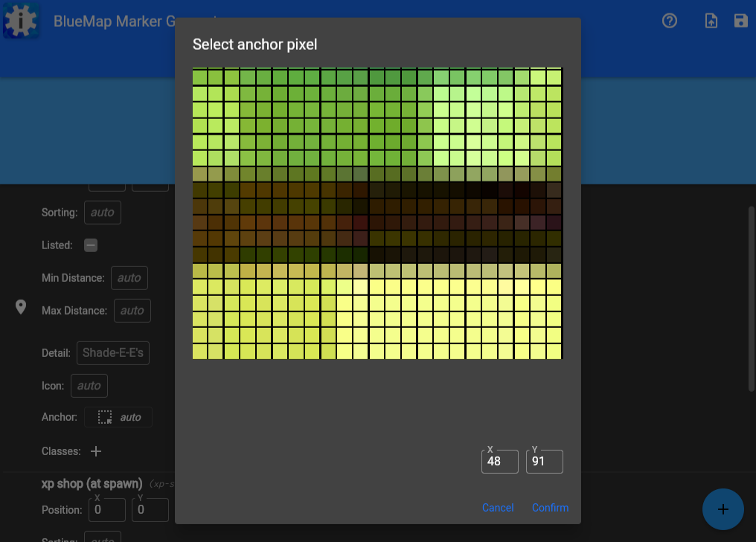Click the page's vertical scrollbar
Image resolution: width=756 pixels, height=542 pixels.
tap(751, 297)
